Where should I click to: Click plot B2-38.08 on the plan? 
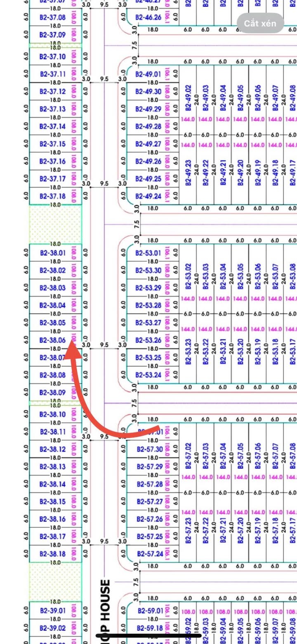pyautogui.click(x=52, y=375)
